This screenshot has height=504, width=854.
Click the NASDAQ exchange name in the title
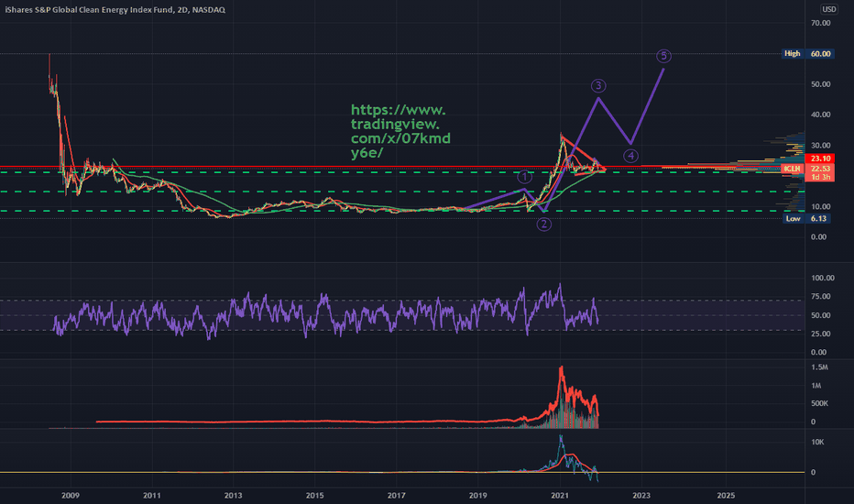209,10
